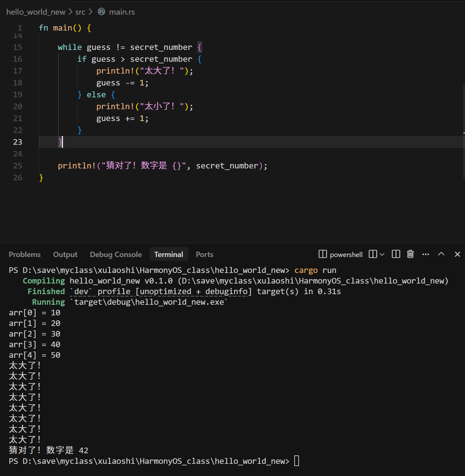The image size is (465, 476).
Task: Click println!("太大了！") on line 17
Action: point(145,71)
